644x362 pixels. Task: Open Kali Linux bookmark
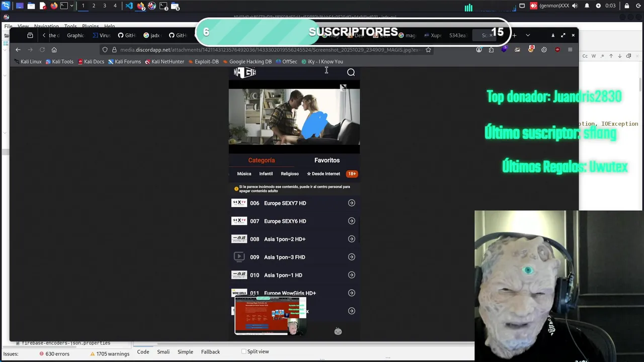pos(28,61)
